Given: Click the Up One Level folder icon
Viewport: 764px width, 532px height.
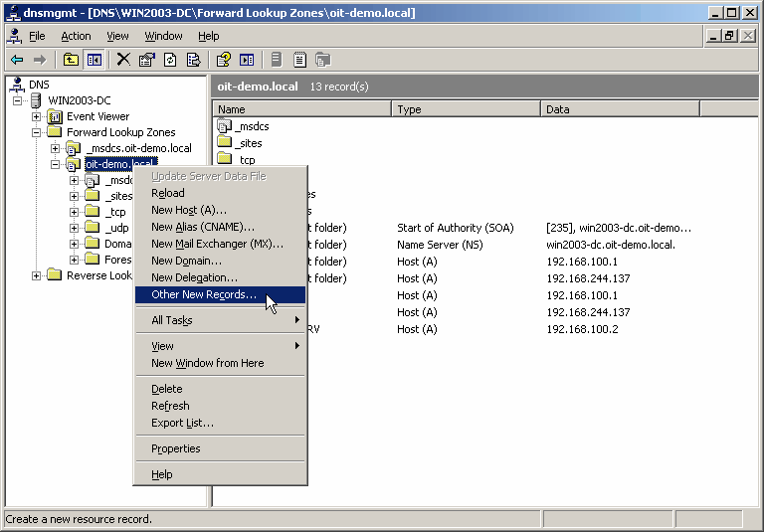Looking at the screenshot, I should coord(72,60).
